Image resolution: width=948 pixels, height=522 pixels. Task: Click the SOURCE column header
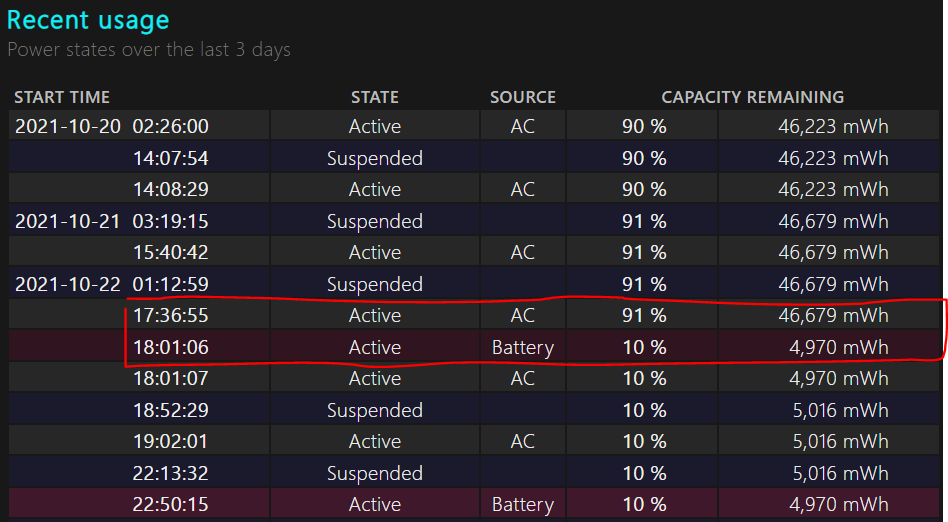tap(523, 97)
